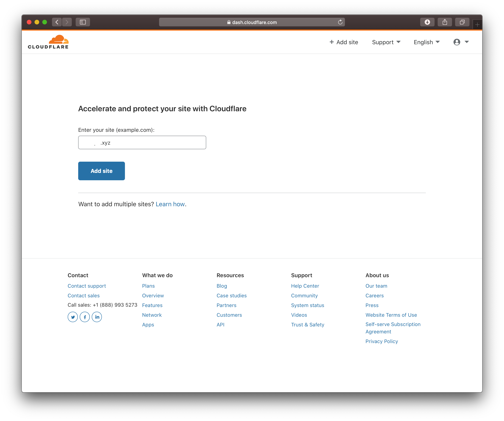
Task: Open Trust & Safety link
Action: coord(308,325)
